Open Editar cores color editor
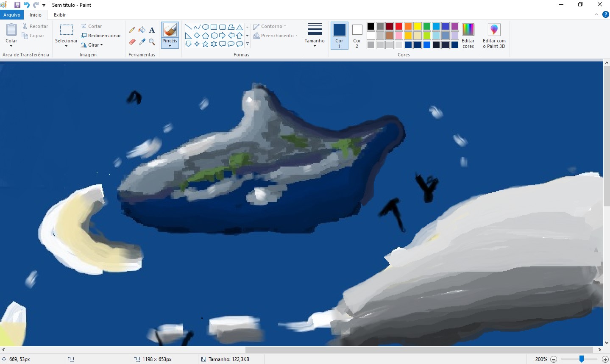 (x=468, y=36)
